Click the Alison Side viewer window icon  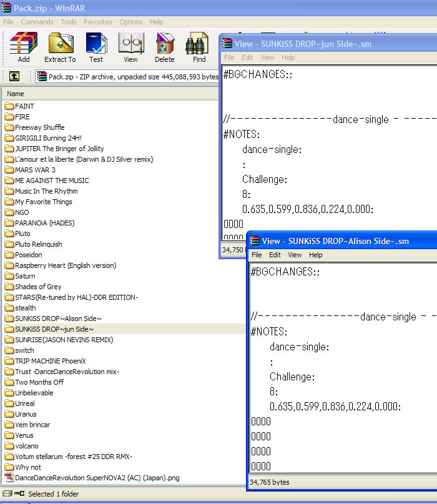(255, 240)
